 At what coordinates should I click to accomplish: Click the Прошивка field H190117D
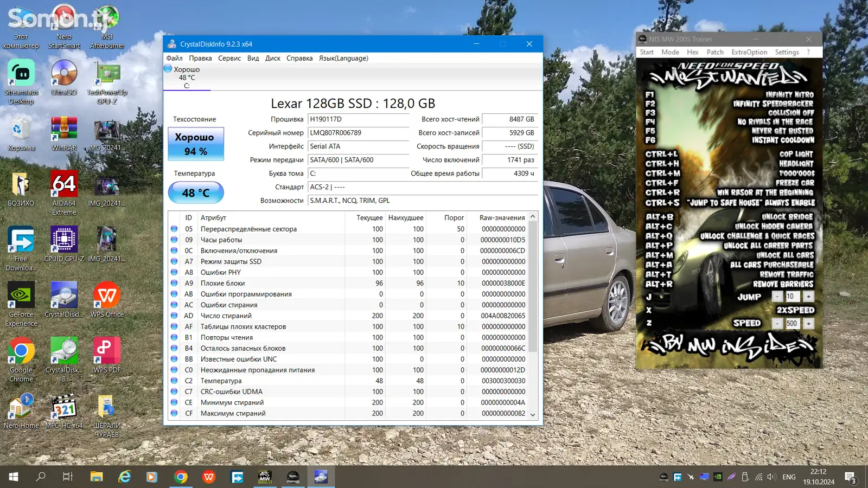click(x=358, y=119)
